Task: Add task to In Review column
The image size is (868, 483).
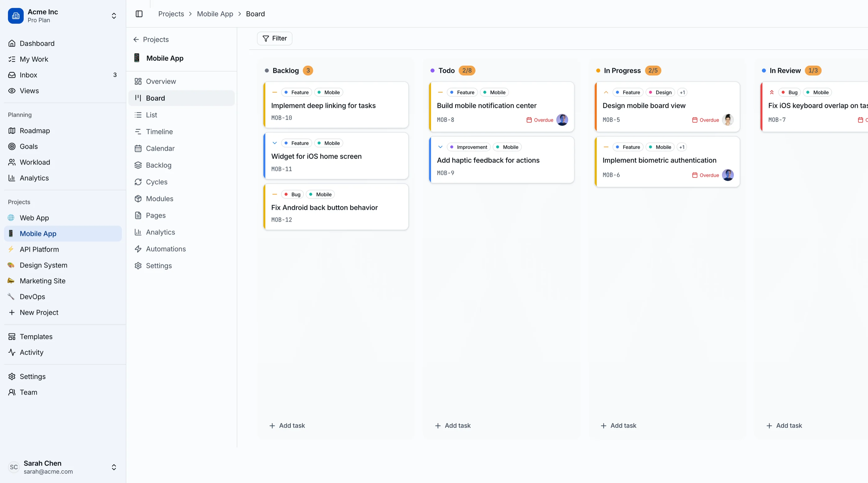Action: (x=784, y=426)
